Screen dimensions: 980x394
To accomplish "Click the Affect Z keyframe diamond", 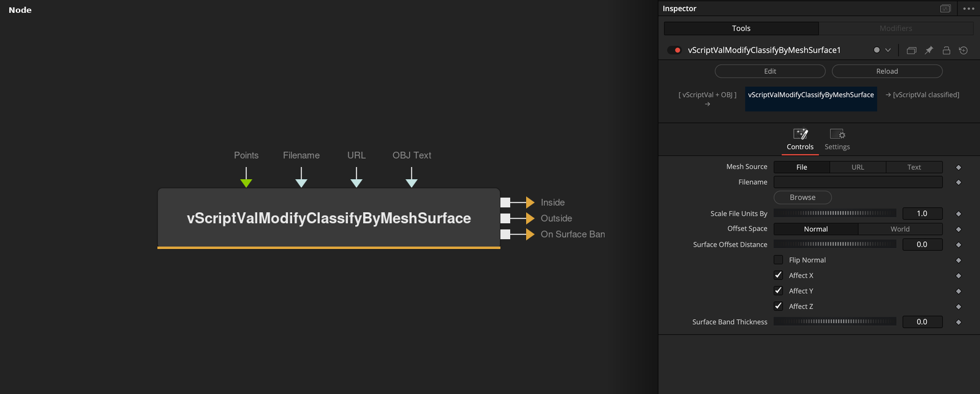I will click(x=959, y=307).
